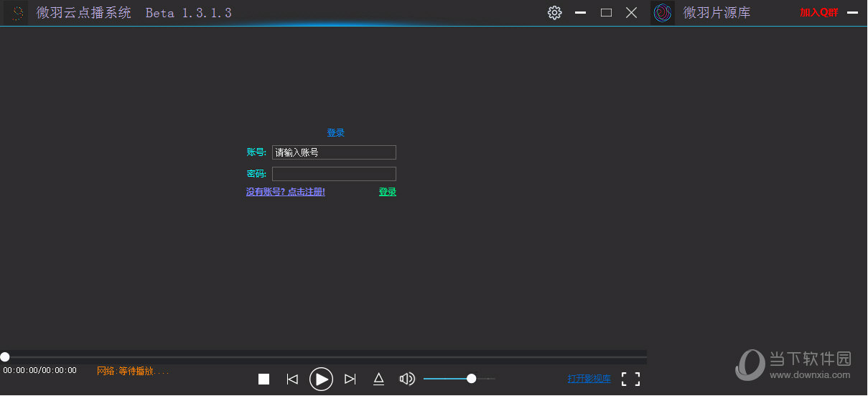Minimize the main player window
The height and width of the screenshot is (396, 868).
pyautogui.click(x=580, y=13)
